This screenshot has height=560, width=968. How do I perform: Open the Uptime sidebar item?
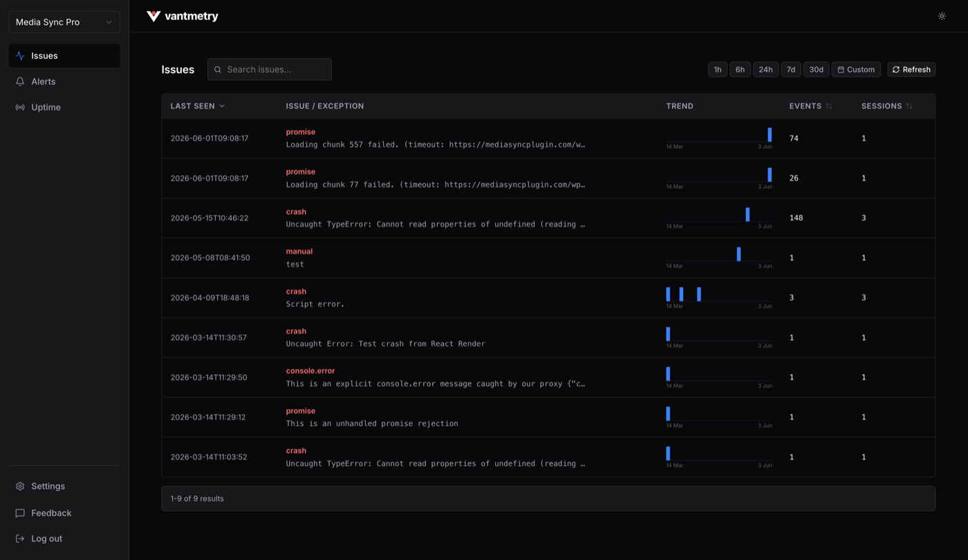64,107
